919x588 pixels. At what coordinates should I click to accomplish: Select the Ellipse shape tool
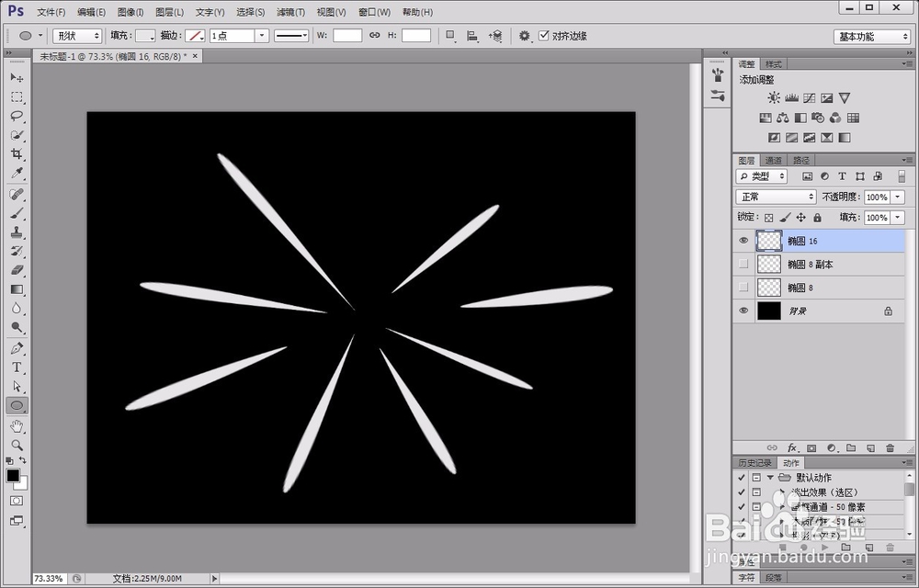click(17, 405)
